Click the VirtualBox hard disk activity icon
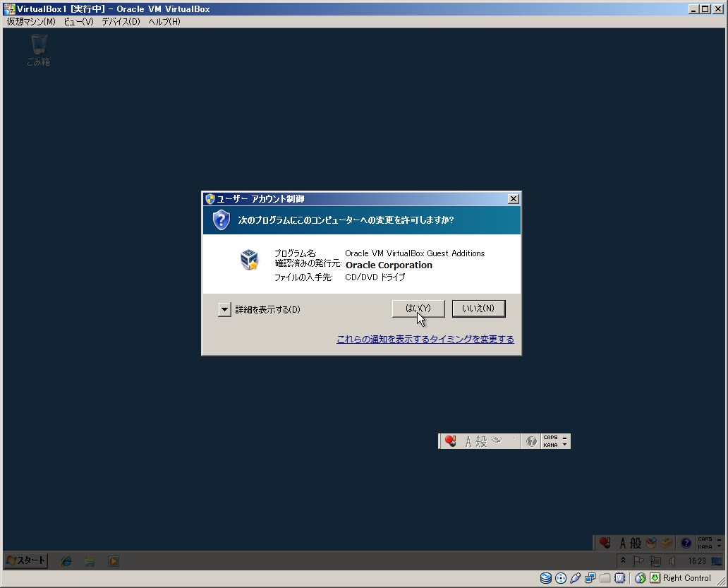This screenshot has height=588, width=728. [x=546, y=578]
